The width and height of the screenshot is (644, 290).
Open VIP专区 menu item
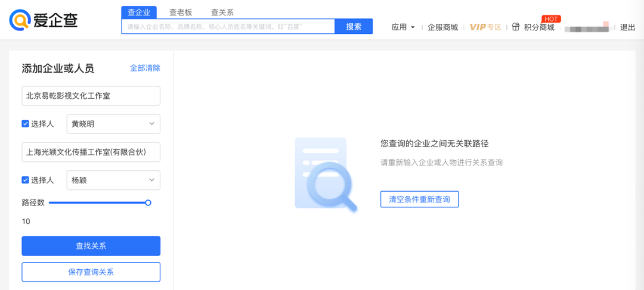(485, 27)
